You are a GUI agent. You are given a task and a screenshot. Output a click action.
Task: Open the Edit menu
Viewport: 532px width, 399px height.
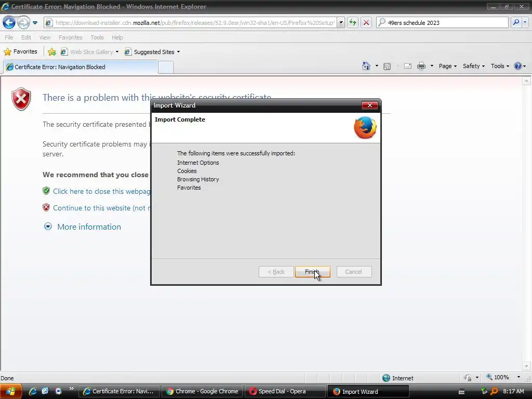pos(26,37)
